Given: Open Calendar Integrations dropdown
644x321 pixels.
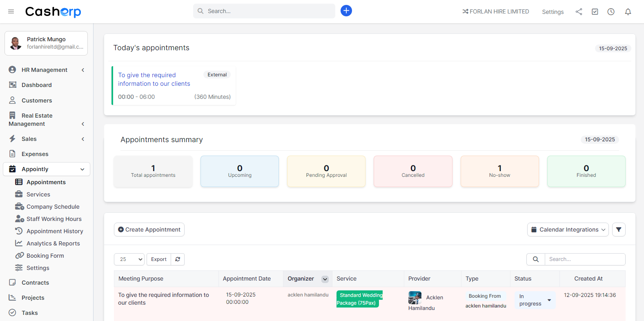Looking at the screenshot, I should [568, 230].
